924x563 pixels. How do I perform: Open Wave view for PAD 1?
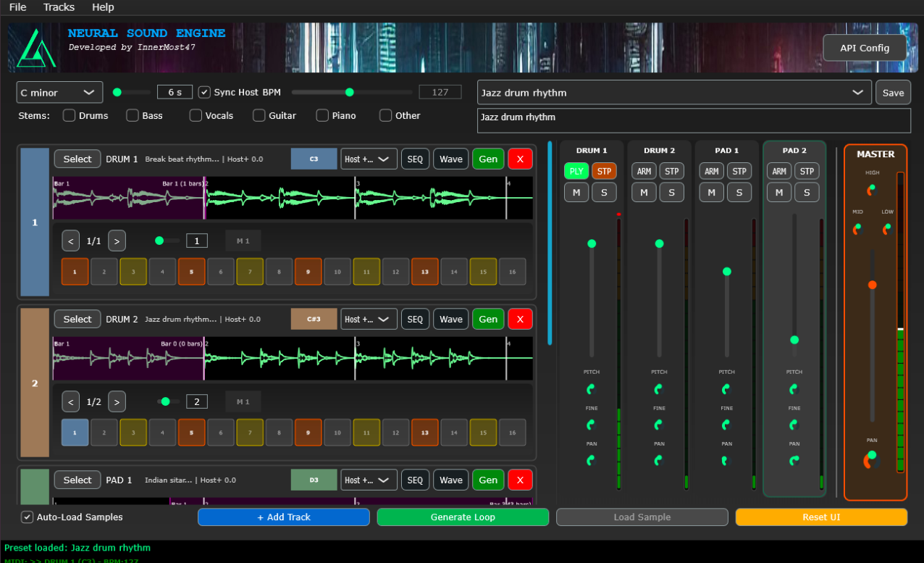[450, 480]
